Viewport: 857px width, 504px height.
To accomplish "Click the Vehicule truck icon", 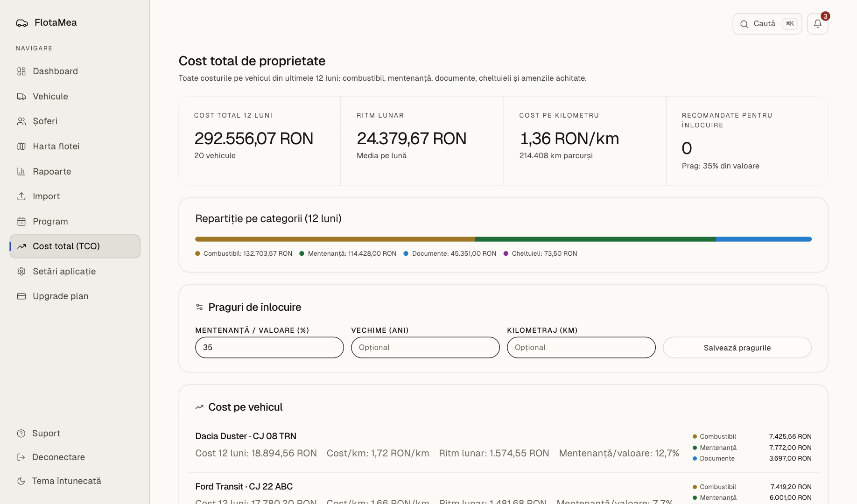I will tap(21, 97).
